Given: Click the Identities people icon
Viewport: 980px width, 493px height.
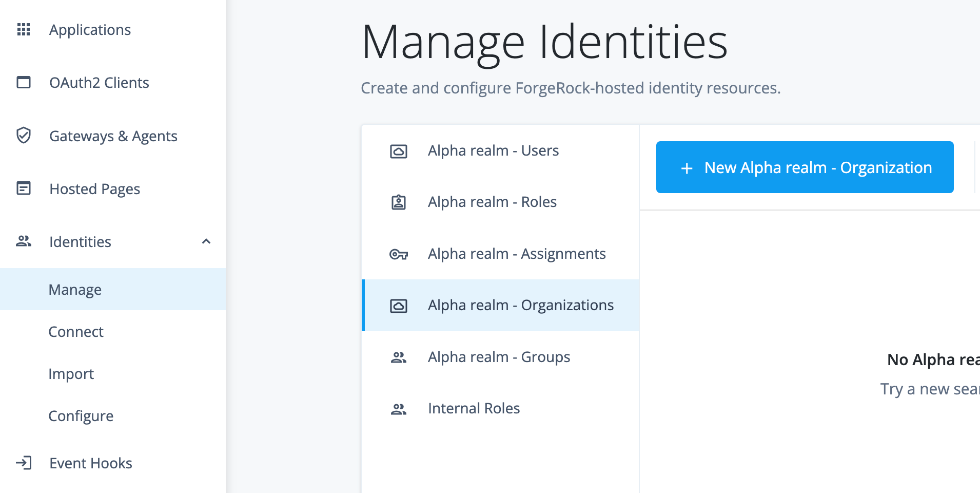Looking at the screenshot, I should click(24, 241).
